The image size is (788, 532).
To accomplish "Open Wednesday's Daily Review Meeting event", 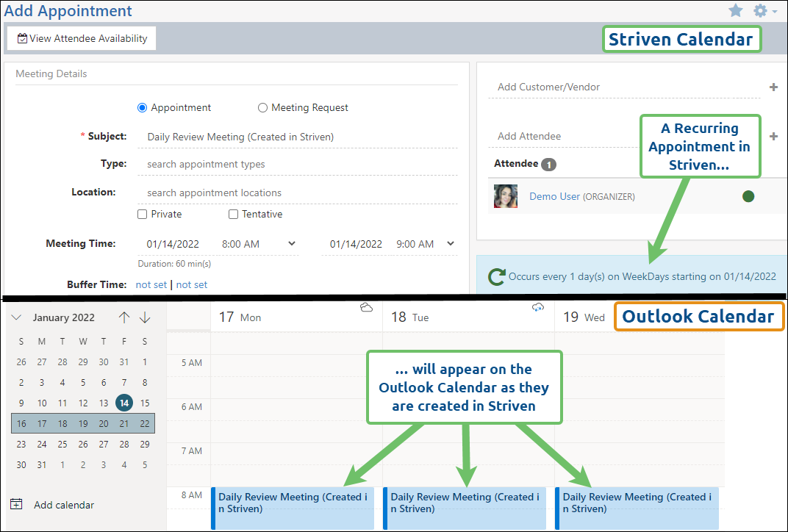I will click(637, 508).
